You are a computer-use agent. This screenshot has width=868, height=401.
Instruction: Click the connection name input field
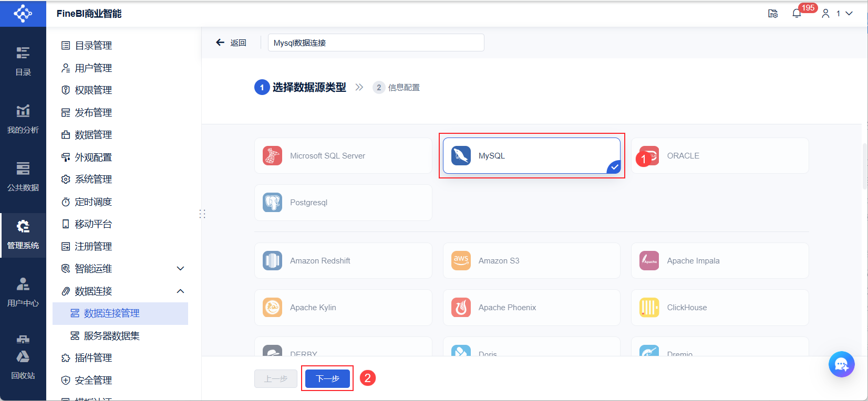click(376, 43)
